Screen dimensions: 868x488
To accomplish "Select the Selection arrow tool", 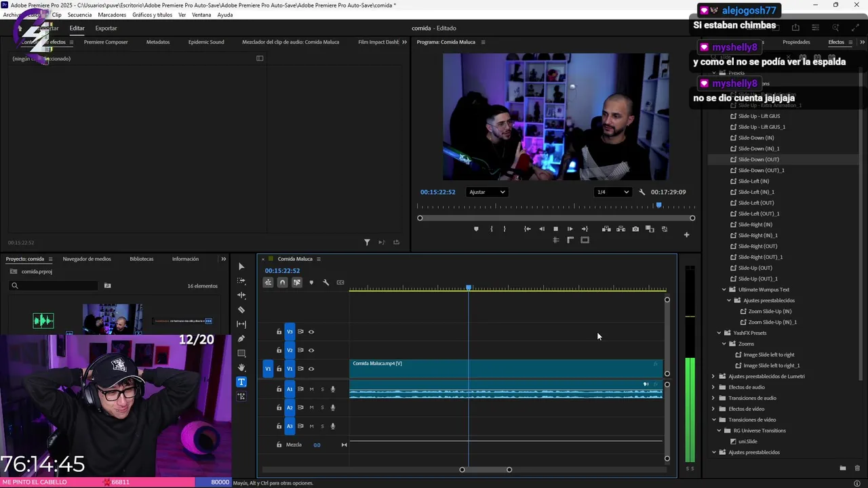I will [241, 266].
